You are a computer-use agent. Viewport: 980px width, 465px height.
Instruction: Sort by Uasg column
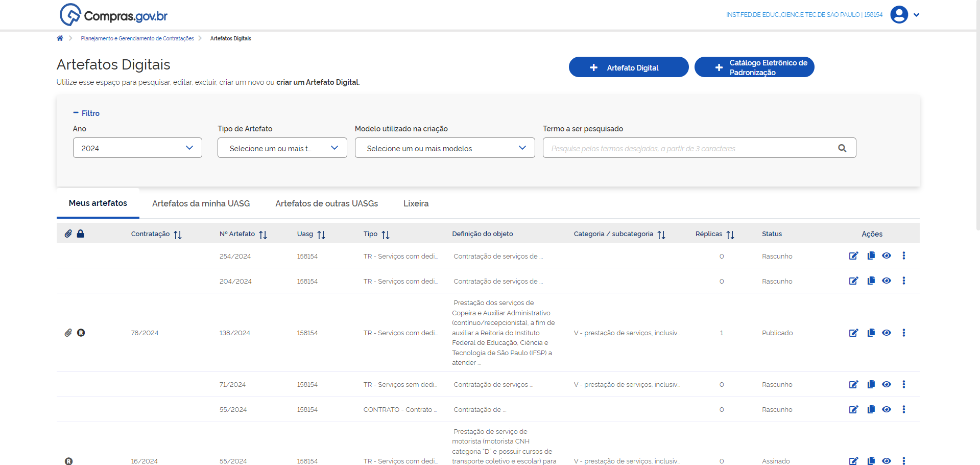(x=321, y=235)
